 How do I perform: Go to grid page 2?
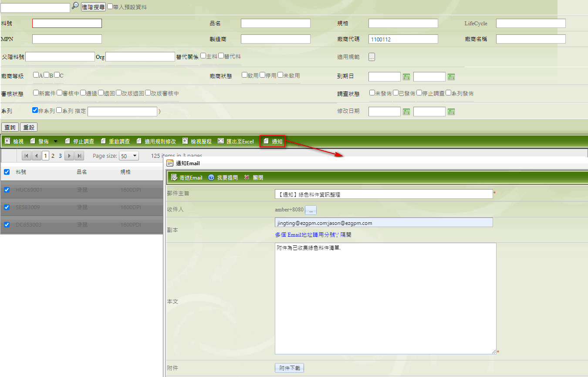coord(53,156)
